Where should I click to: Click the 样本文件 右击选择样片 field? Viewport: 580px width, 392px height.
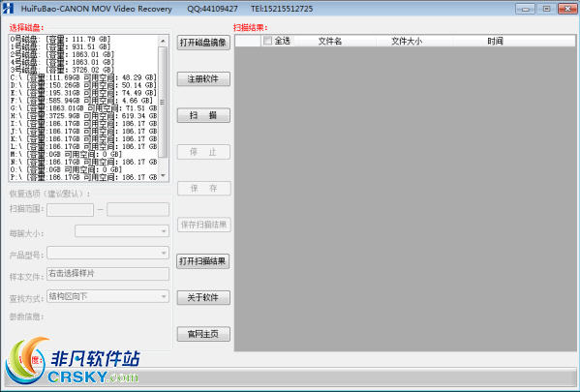[x=108, y=274]
